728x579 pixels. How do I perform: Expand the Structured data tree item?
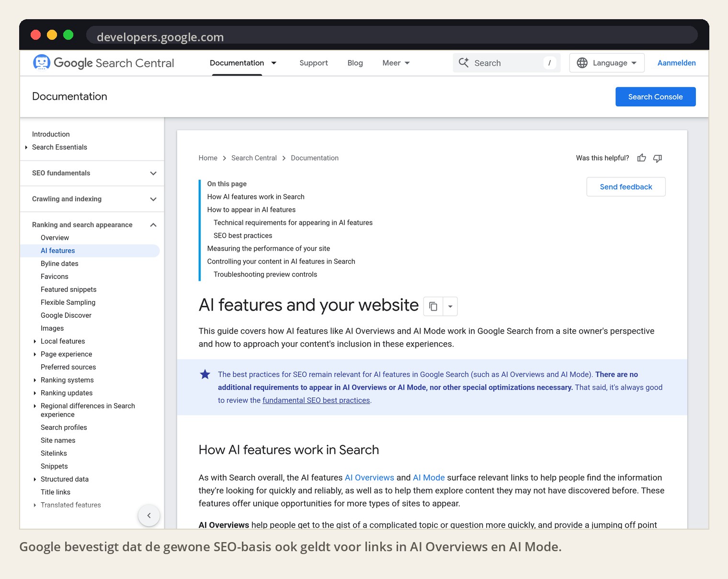pyautogui.click(x=35, y=479)
